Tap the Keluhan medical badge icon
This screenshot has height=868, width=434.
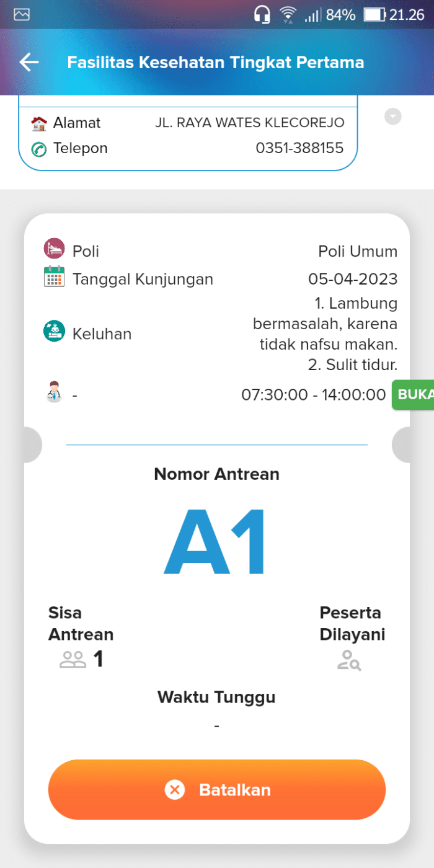pos(54,332)
